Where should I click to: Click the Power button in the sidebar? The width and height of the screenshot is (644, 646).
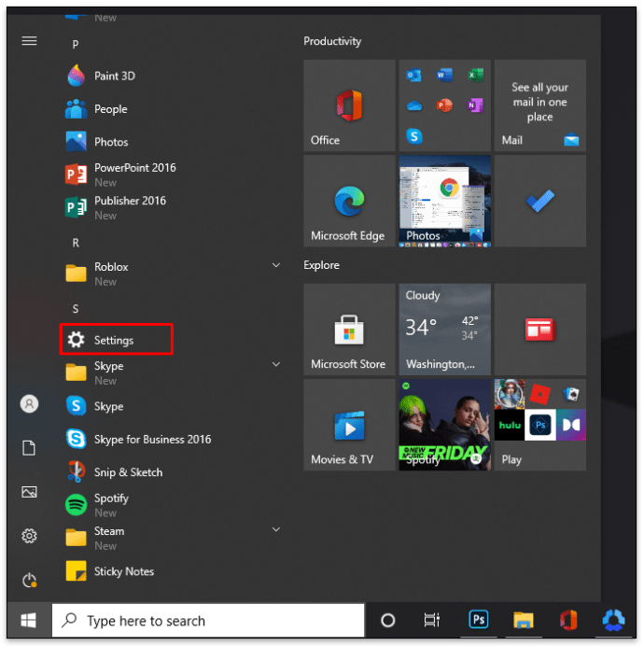tap(29, 580)
